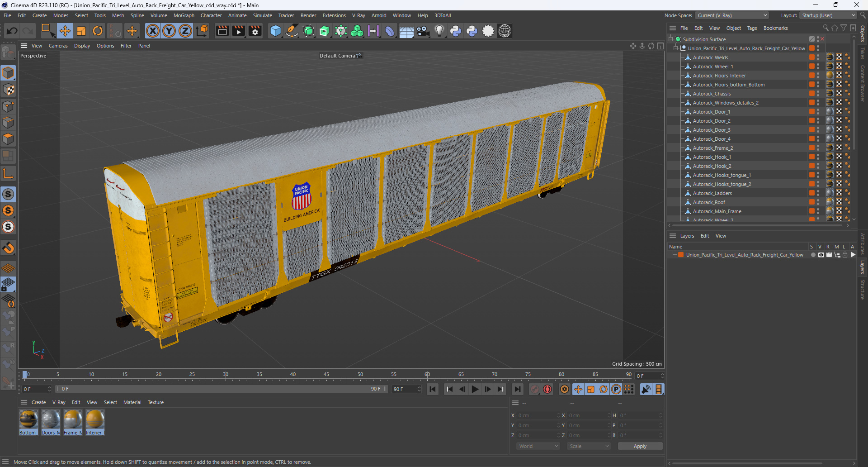This screenshot has width=868, height=467.
Task: Click the Apply button
Action: pos(640,446)
